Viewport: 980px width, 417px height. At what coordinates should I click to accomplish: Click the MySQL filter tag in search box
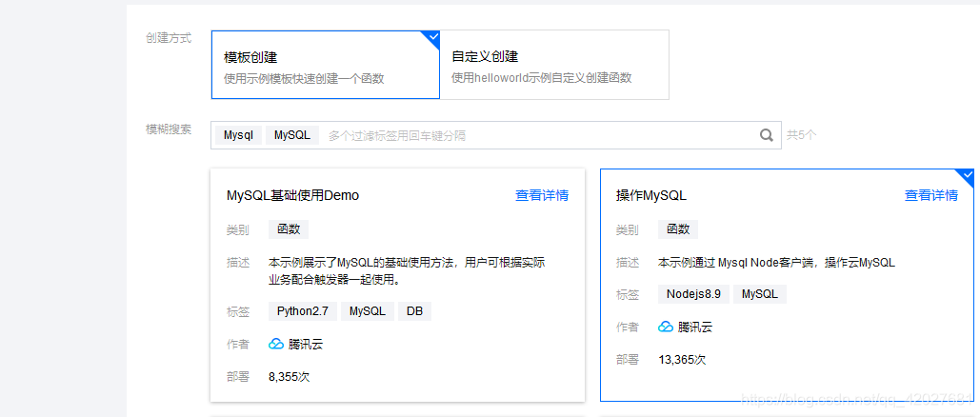click(x=291, y=135)
